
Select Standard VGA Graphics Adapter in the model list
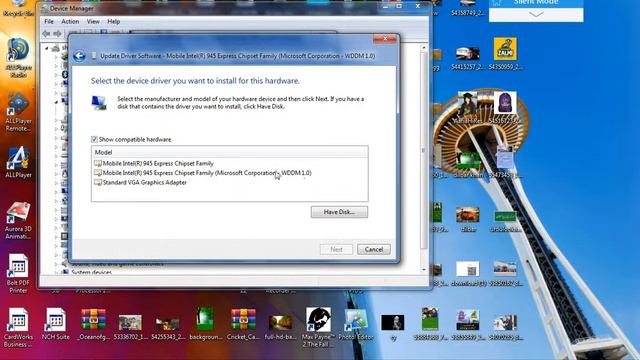pyautogui.click(x=140, y=182)
